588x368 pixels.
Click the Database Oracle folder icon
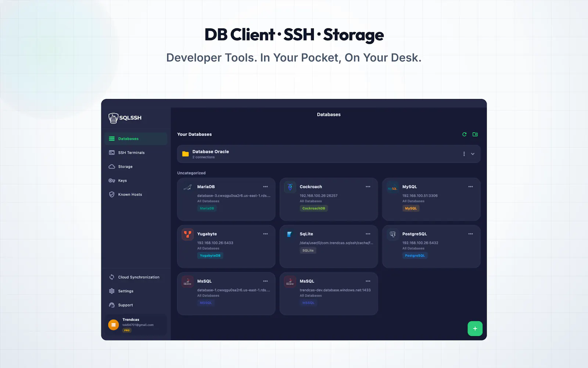tap(186, 154)
